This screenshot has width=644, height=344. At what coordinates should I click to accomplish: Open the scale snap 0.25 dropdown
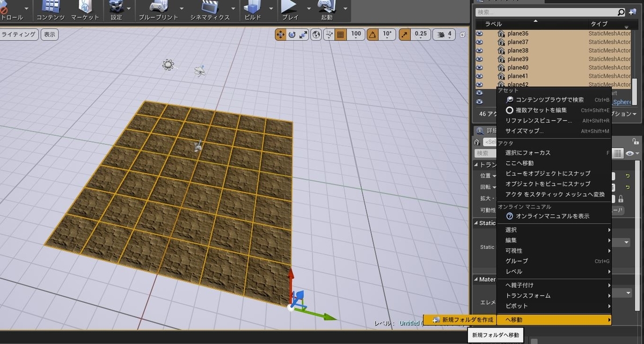(x=421, y=34)
